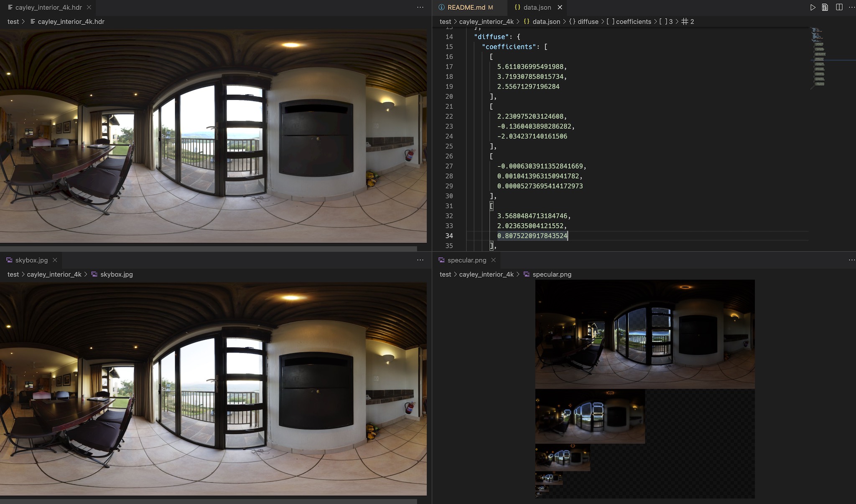856x504 pixels.
Task: Open diffuse breadcrumb in data.json path
Action: [x=588, y=22]
